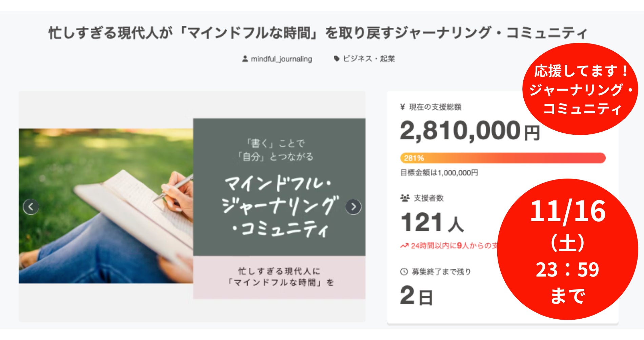Open the ビジネス・起業 category link

(369, 59)
